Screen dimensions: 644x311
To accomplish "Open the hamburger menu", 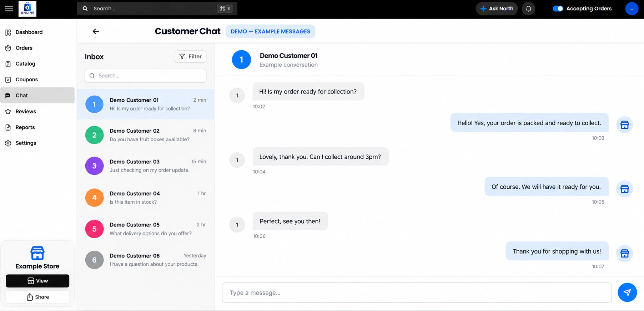I will tap(9, 9).
